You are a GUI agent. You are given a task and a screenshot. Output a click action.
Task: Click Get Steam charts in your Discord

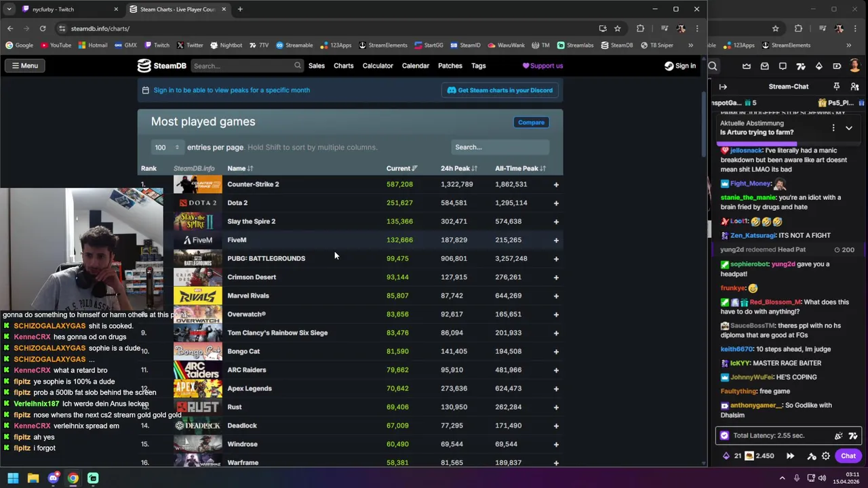click(500, 90)
